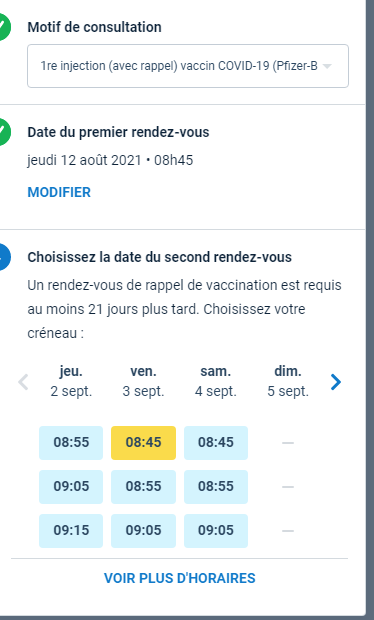The width and height of the screenshot is (374, 620).
Task: Click the ven. 3 sept. column header
Action: coord(144,381)
